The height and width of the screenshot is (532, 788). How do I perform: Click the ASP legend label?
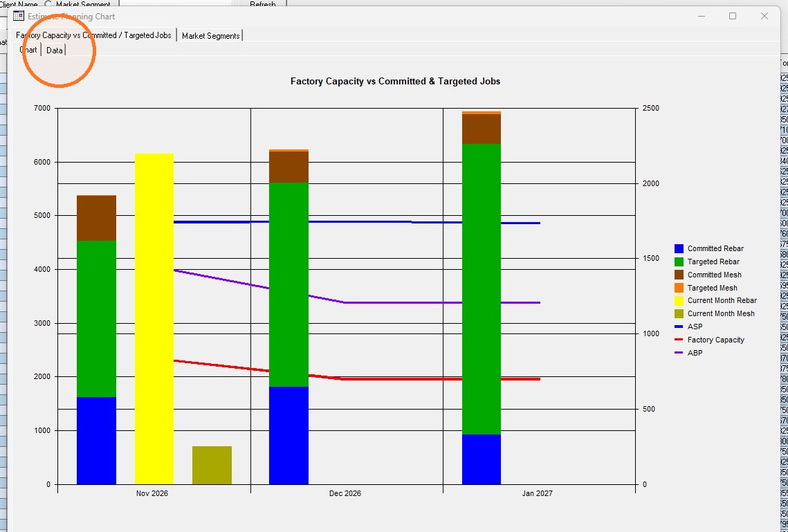[695, 327]
